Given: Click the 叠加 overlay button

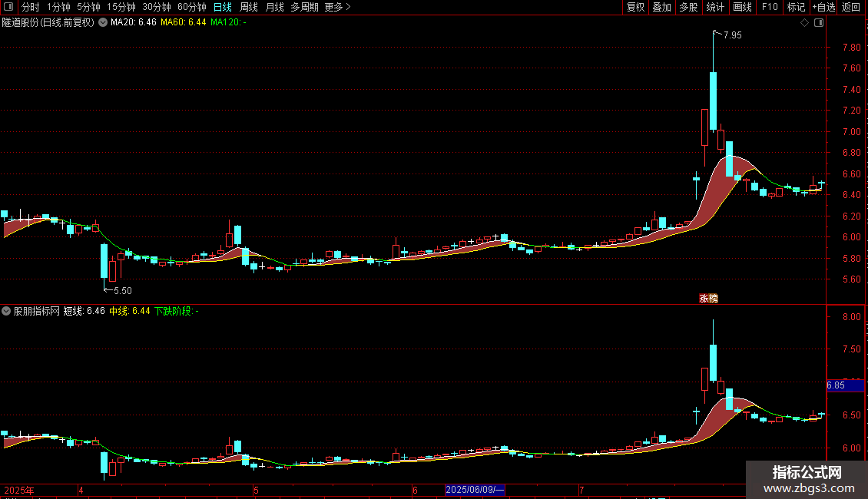Looking at the screenshot, I should (x=661, y=7).
